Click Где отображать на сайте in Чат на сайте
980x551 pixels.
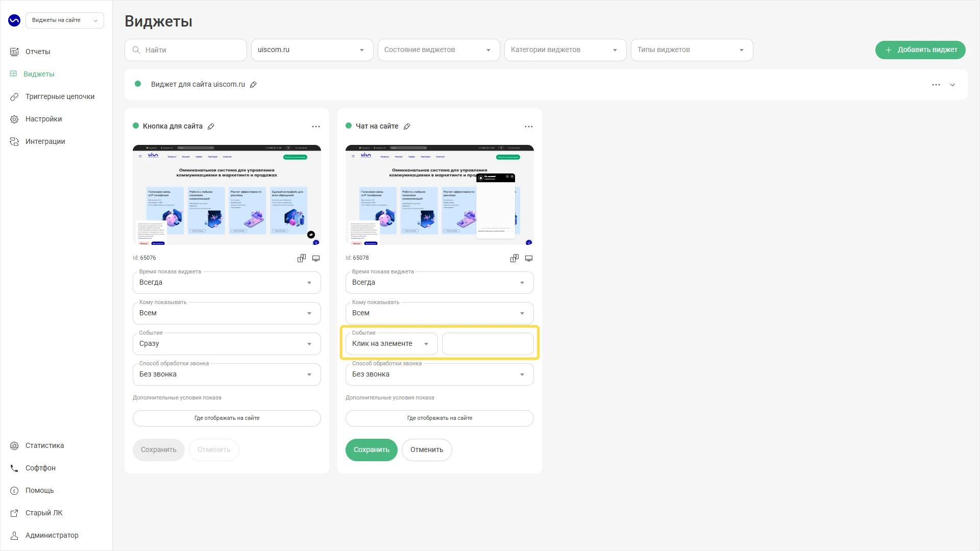[x=439, y=418]
